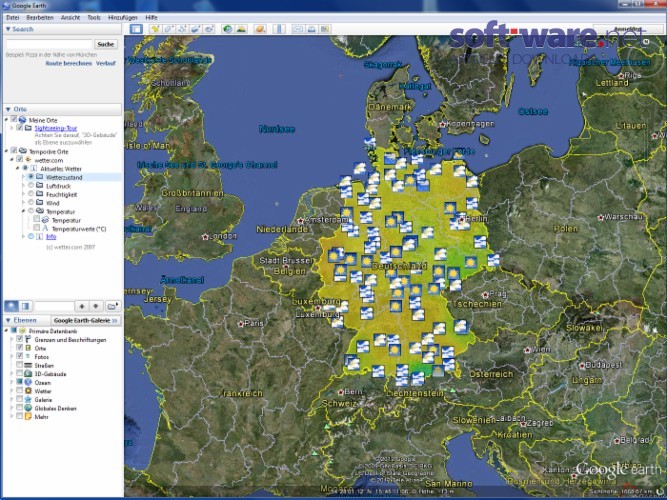667x500 pixels.
Task: Click the record a tour toolbar icon
Action: 209,29
